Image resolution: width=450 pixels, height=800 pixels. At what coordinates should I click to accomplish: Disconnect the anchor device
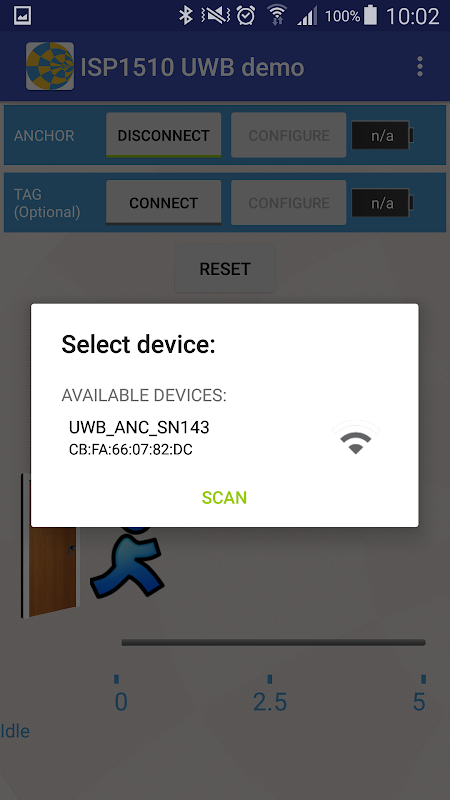click(163, 135)
